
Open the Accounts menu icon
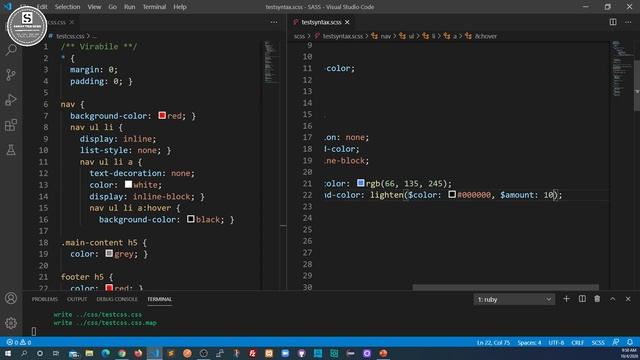(x=11, y=298)
